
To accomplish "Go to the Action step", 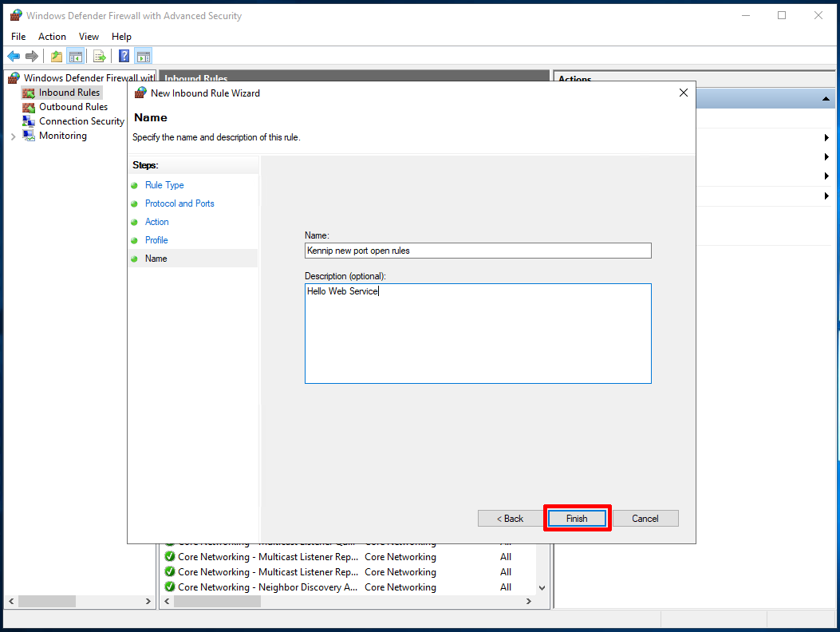I will 157,221.
